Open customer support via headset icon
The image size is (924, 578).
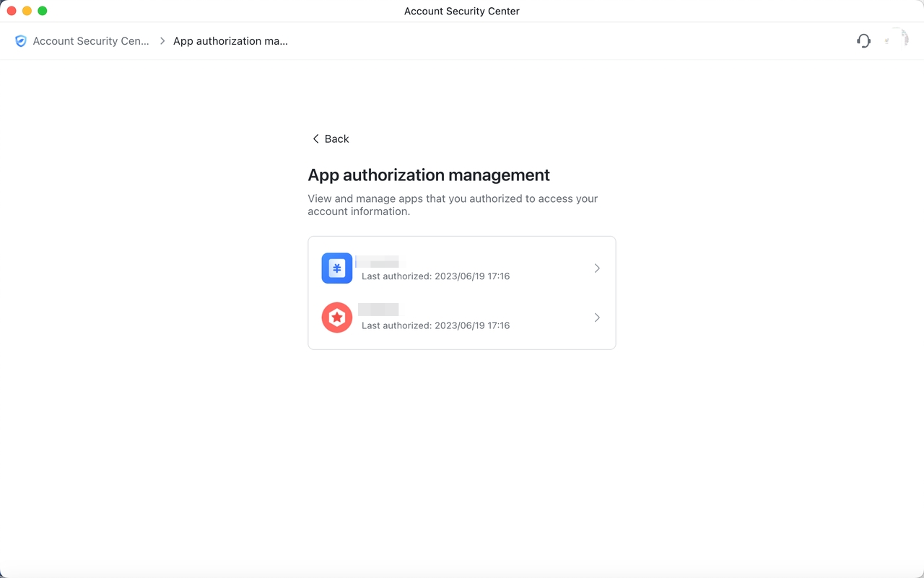[x=863, y=41]
